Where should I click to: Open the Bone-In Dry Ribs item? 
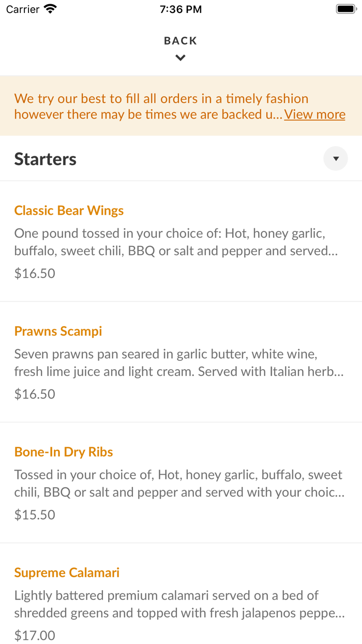[63, 451]
